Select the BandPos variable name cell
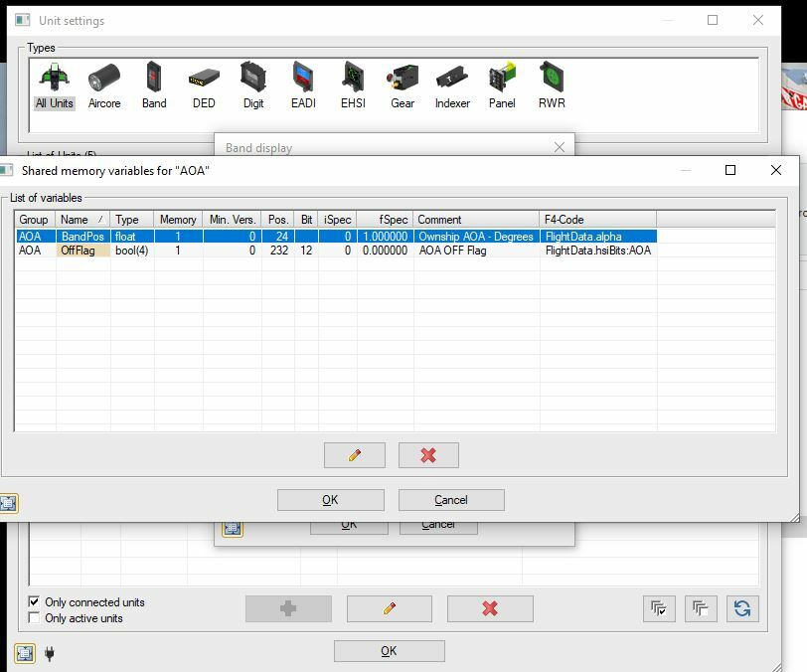Image resolution: width=807 pixels, height=672 pixels. click(x=82, y=237)
